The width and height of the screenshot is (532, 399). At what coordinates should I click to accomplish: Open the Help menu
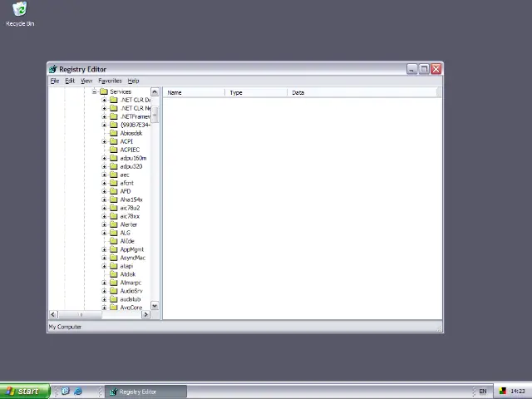point(133,81)
